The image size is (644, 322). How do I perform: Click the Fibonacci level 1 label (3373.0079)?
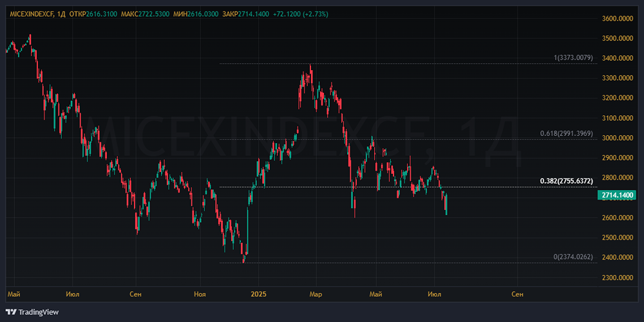click(x=573, y=59)
